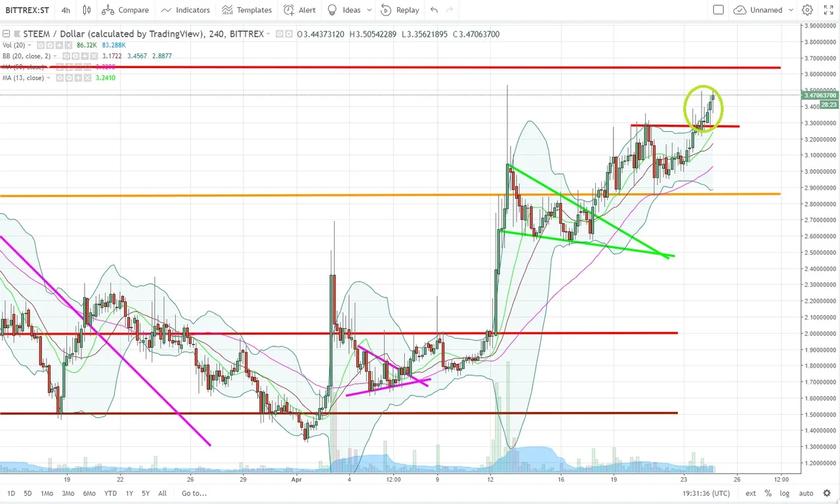Click the plus icon on Vol (20) row
This screenshot has width=840, height=504.
coord(59,45)
